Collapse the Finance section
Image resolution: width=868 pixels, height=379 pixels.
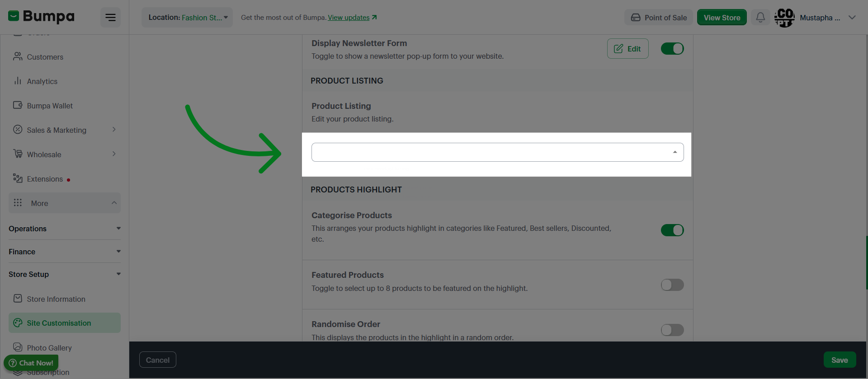(x=65, y=252)
